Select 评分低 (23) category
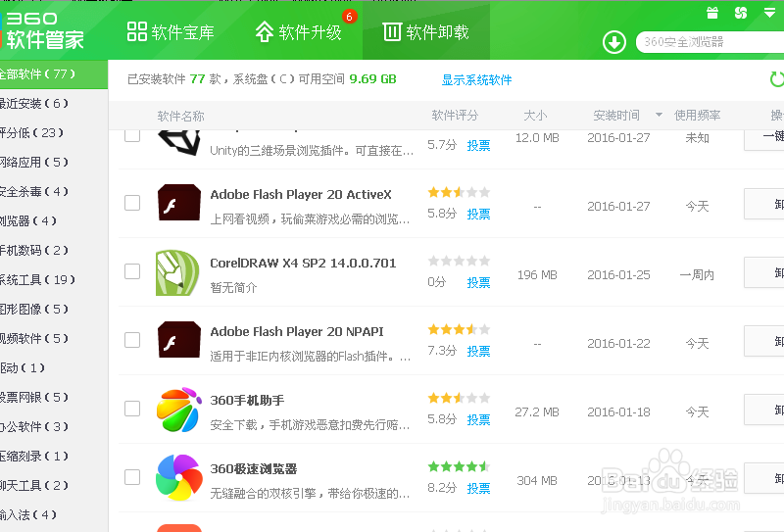The height and width of the screenshot is (532, 784). [54, 133]
